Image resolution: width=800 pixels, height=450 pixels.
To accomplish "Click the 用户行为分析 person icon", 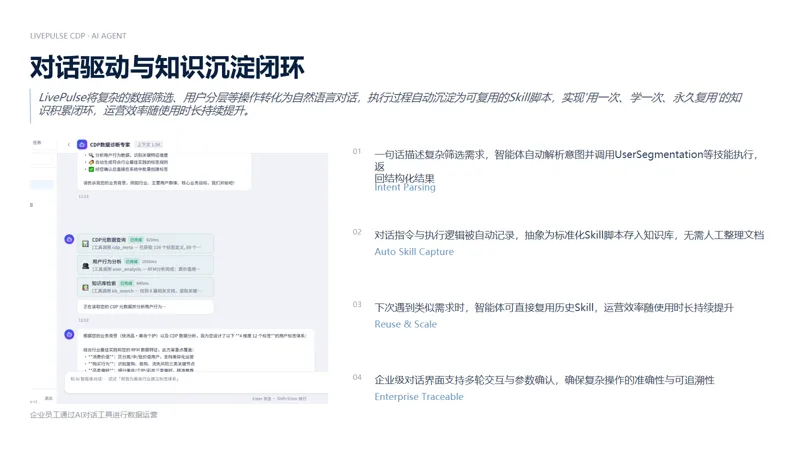I will (86, 266).
